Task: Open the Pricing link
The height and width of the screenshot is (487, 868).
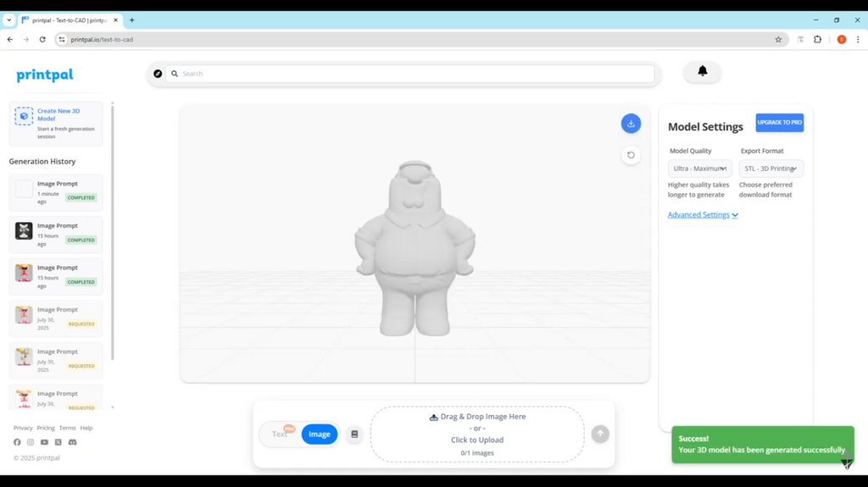Action: (x=46, y=428)
